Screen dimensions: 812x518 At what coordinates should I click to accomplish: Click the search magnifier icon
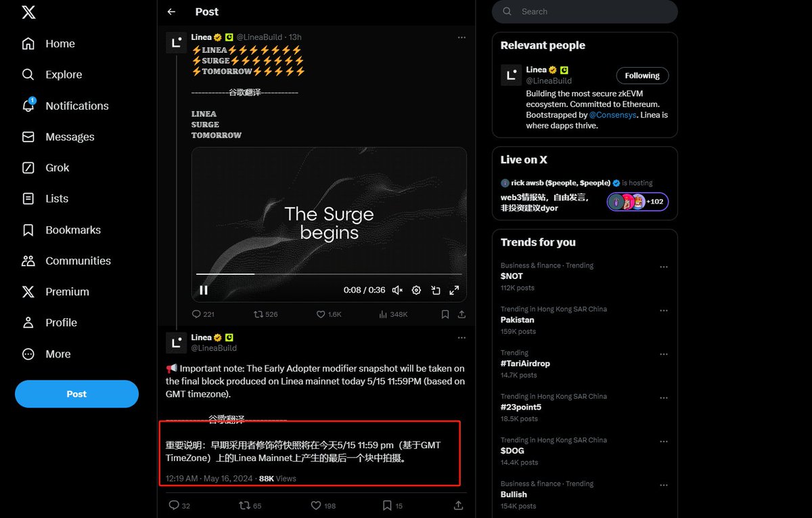pyautogui.click(x=507, y=12)
